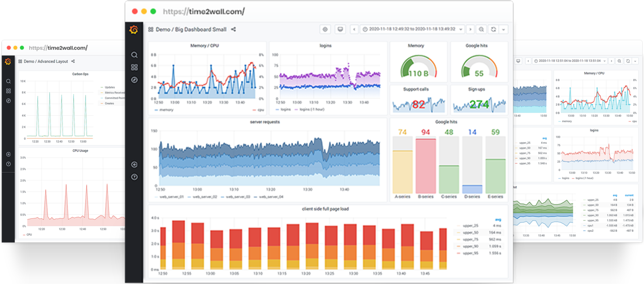Open search in left window sidebar
Viewport: 644px width, 284px height.
(x=8, y=81)
